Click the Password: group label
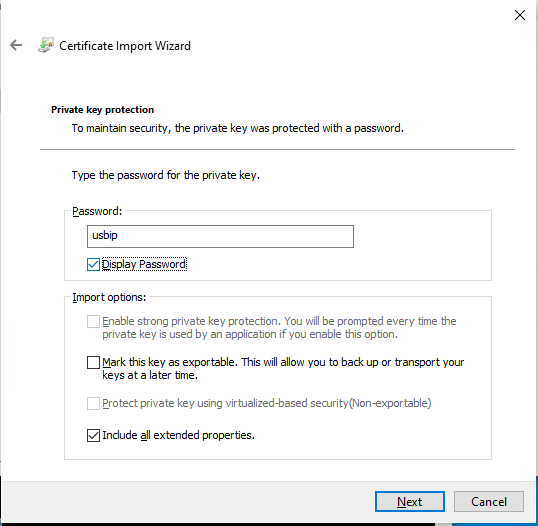Image resolution: width=538 pixels, height=526 pixels. click(97, 211)
